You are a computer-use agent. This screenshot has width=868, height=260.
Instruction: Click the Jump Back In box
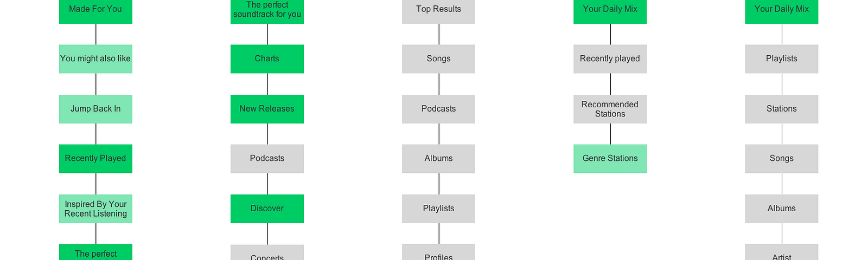pos(95,109)
